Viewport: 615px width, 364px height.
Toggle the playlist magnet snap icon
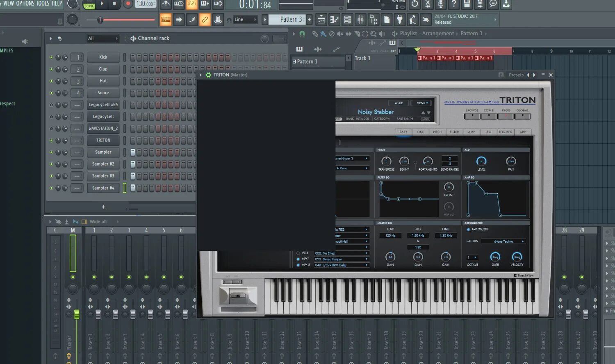coord(302,34)
